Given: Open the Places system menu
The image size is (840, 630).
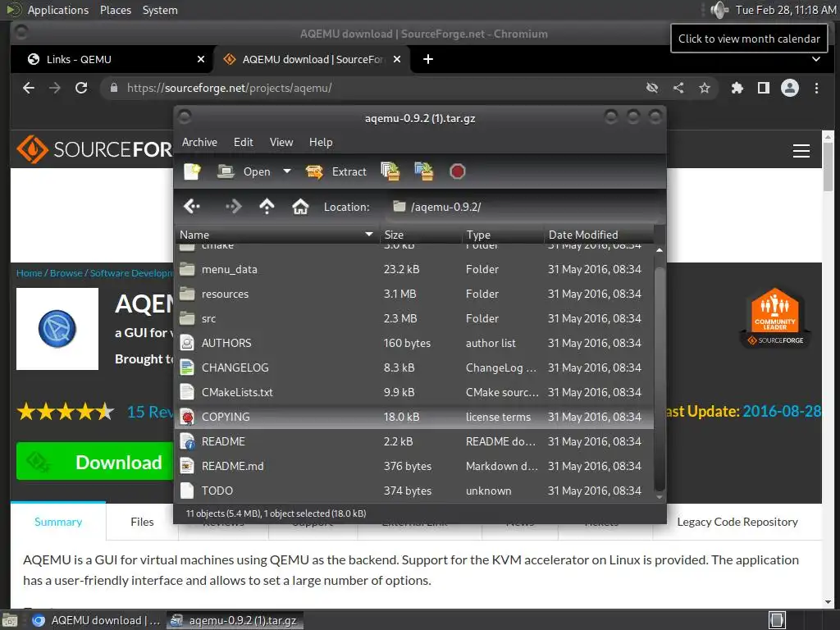Looking at the screenshot, I should pyautogui.click(x=115, y=10).
